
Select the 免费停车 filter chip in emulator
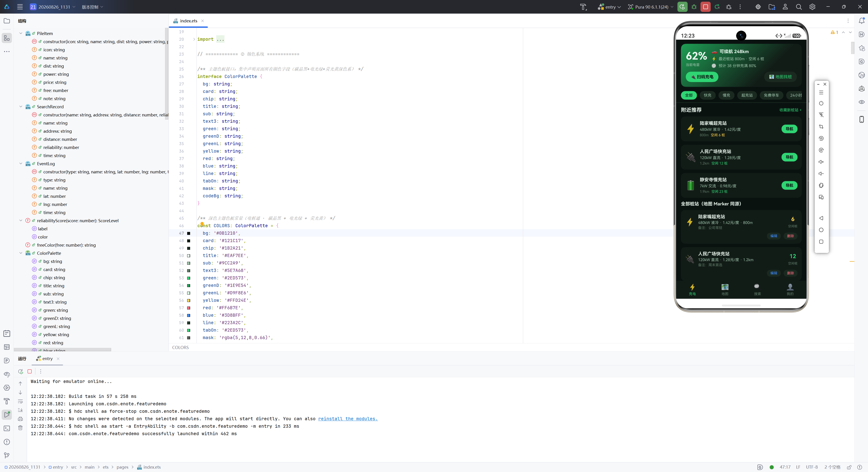coord(771,95)
